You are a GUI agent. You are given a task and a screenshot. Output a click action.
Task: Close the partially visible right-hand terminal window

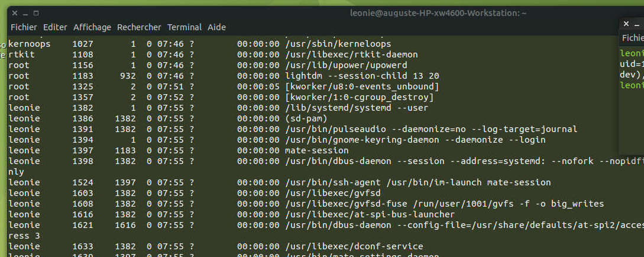[x=627, y=25]
